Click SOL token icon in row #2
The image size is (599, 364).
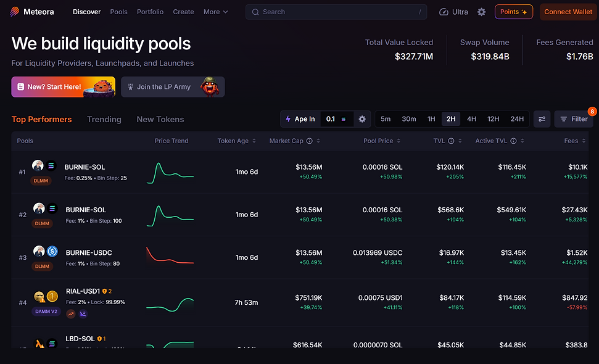tap(52, 208)
